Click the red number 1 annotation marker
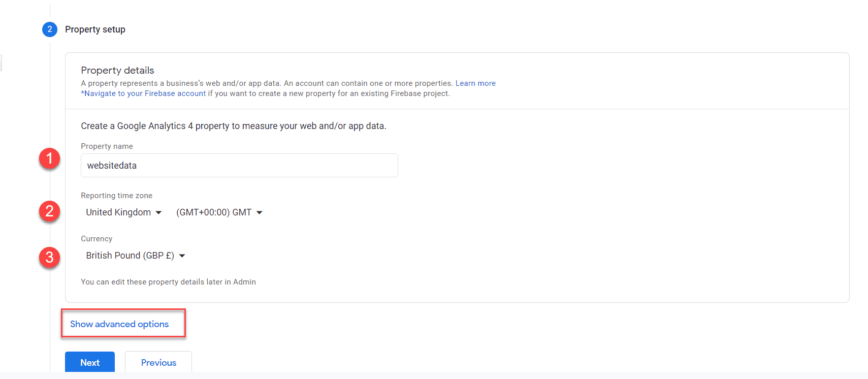868x379 pixels. (49, 159)
